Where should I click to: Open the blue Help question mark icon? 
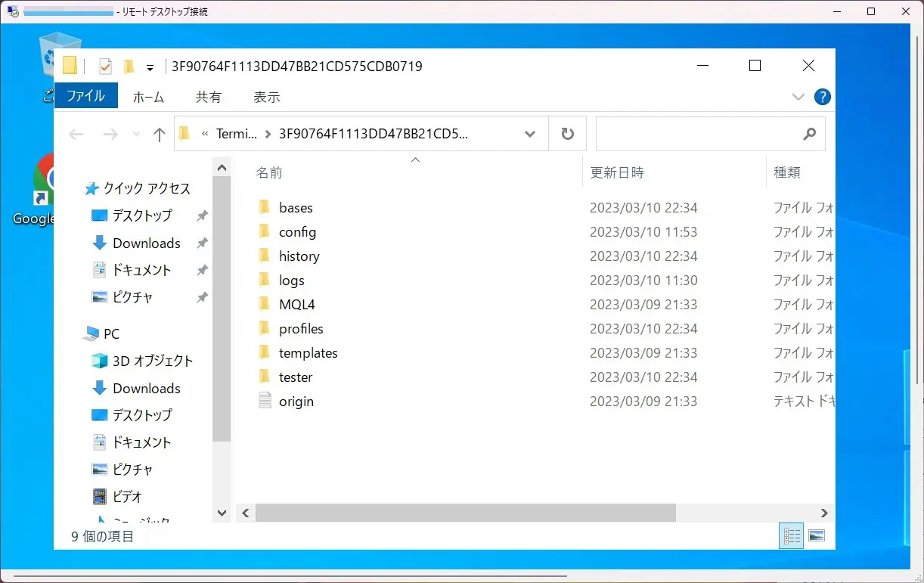click(x=822, y=97)
